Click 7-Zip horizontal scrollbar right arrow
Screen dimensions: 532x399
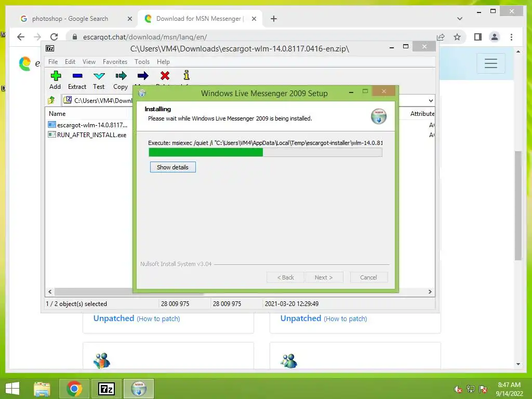click(430, 291)
